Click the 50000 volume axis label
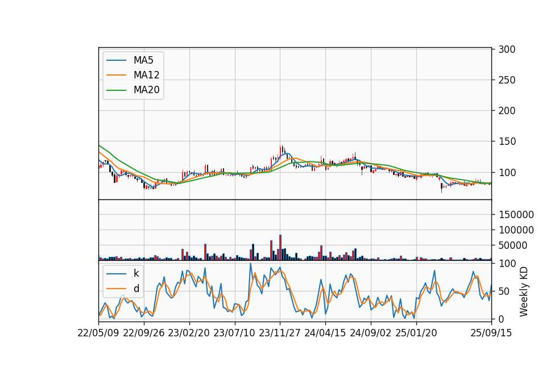Image resolution: width=546 pixels, height=392 pixels. point(512,245)
